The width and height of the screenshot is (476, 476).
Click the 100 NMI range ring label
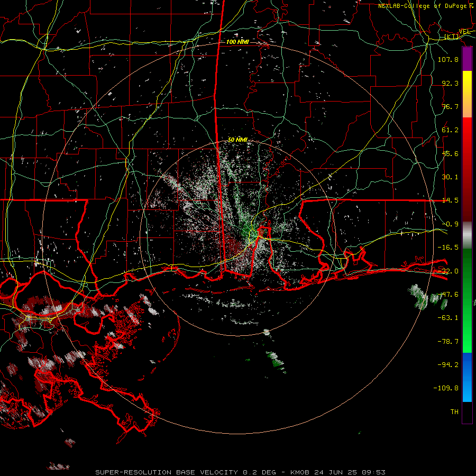(x=237, y=42)
